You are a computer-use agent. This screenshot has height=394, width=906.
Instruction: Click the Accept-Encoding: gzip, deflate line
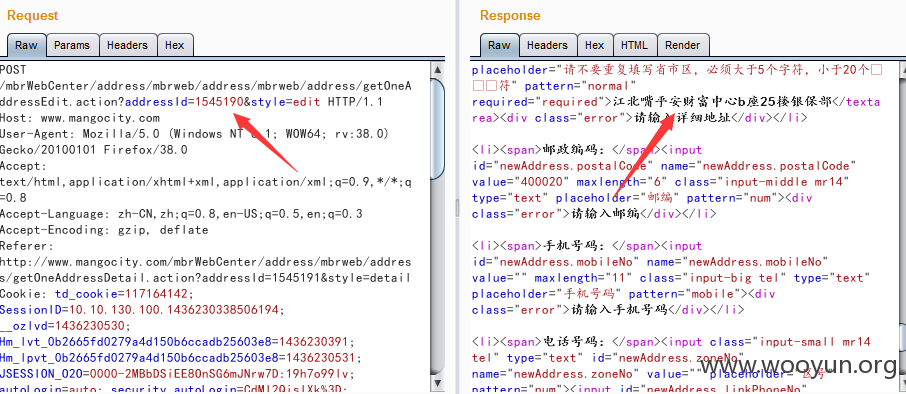click(104, 230)
